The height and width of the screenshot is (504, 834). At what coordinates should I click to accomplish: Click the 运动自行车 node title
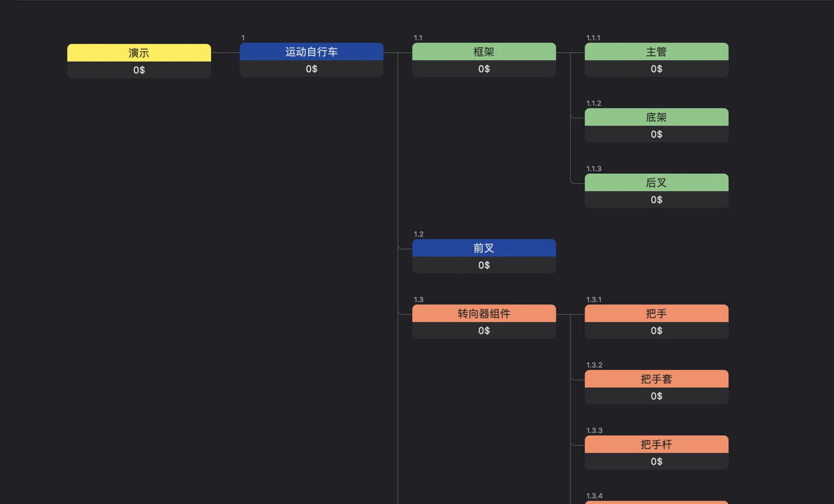311,52
